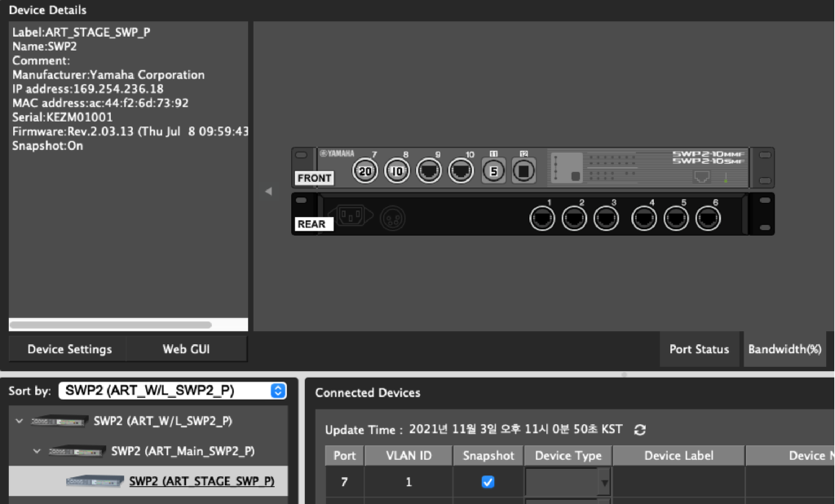Select rear panel port 3
The width and height of the screenshot is (835, 504).
(x=606, y=219)
